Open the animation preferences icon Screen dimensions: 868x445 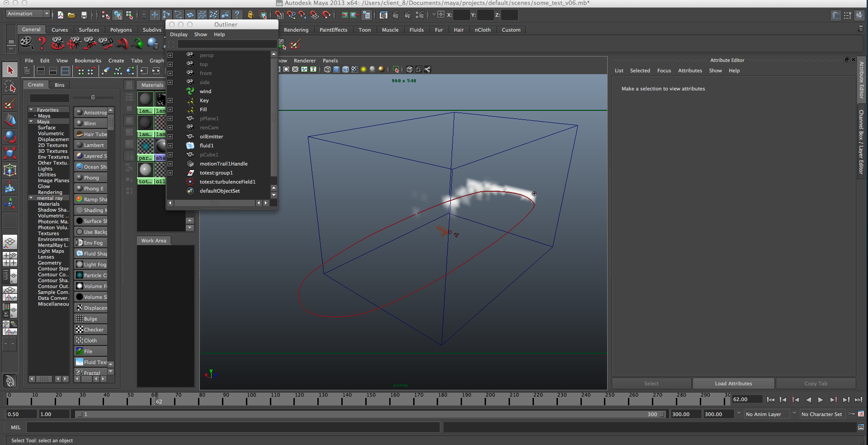[861, 414]
